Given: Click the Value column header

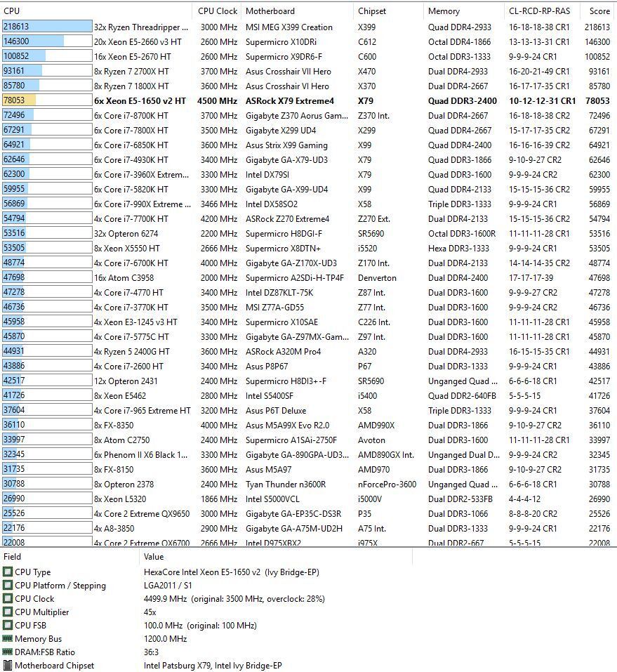Looking at the screenshot, I should click(x=154, y=557).
